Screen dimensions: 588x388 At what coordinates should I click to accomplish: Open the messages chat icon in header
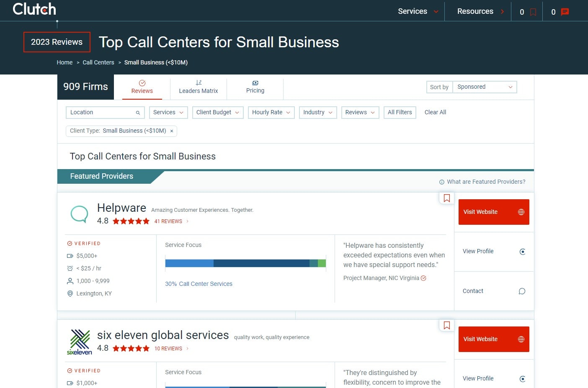click(x=565, y=12)
